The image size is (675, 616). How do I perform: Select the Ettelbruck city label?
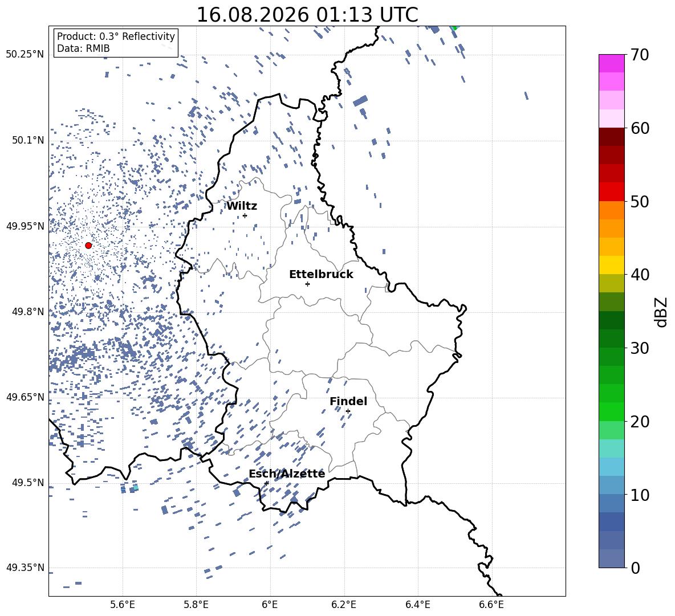pos(321,275)
